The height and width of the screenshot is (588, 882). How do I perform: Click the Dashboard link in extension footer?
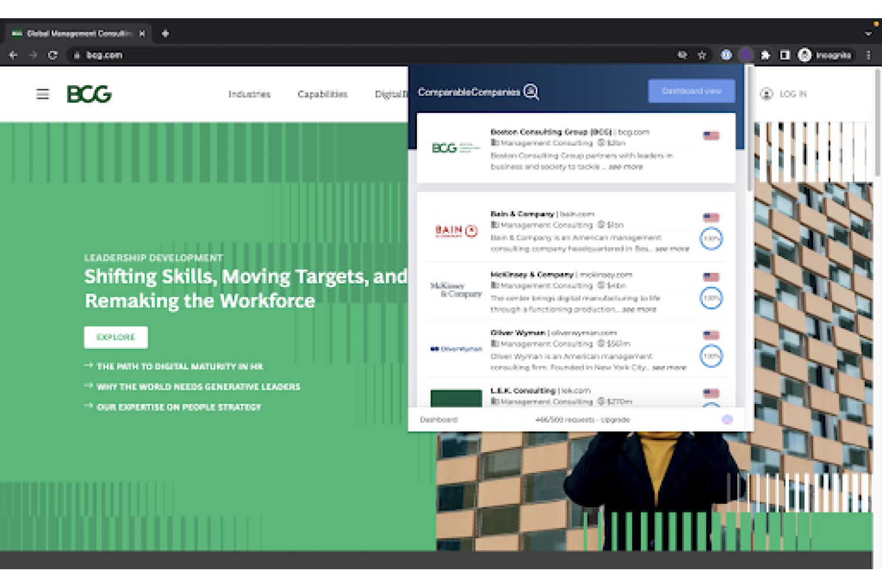coord(439,420)
